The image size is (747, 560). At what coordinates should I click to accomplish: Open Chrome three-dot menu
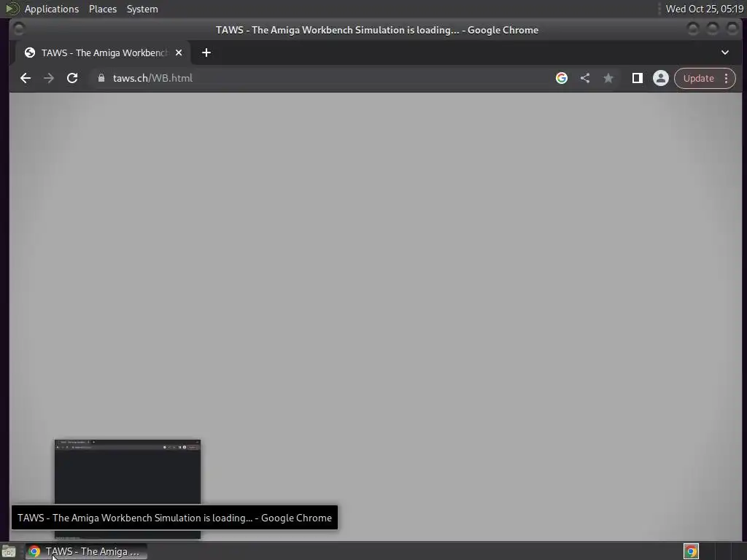[726, 78]
